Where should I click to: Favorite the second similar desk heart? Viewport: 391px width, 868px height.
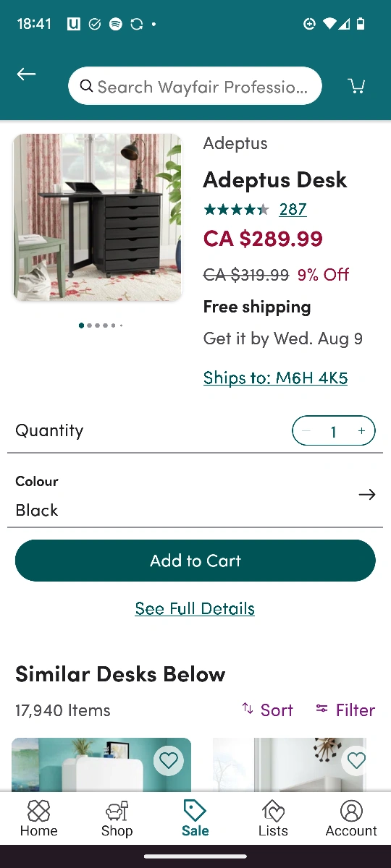click(x=356, y=760)
